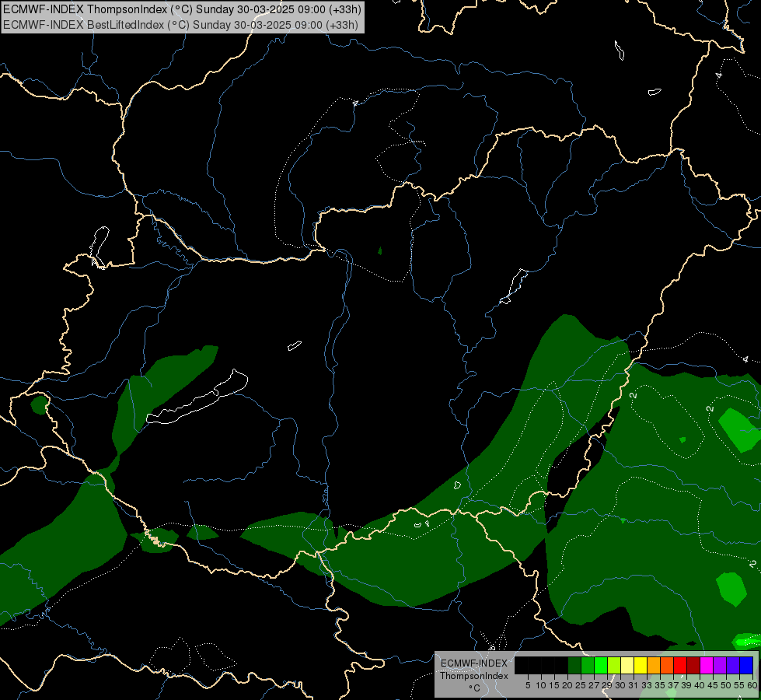Click legend tick value 15
The height and width of the screenshot is (700, 761).
pos(554,685)
